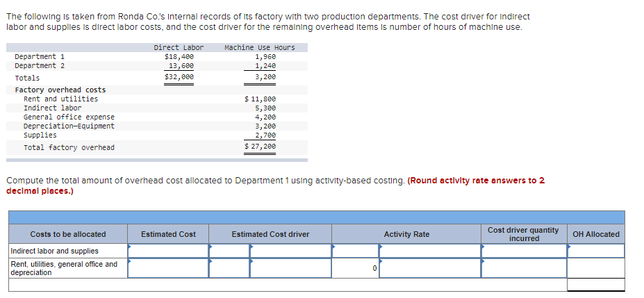This screenshot has height=298, width=644.
Task: Click narrow Activity Rate cell in Indirect labor row
Action: [x=355, y=251]
